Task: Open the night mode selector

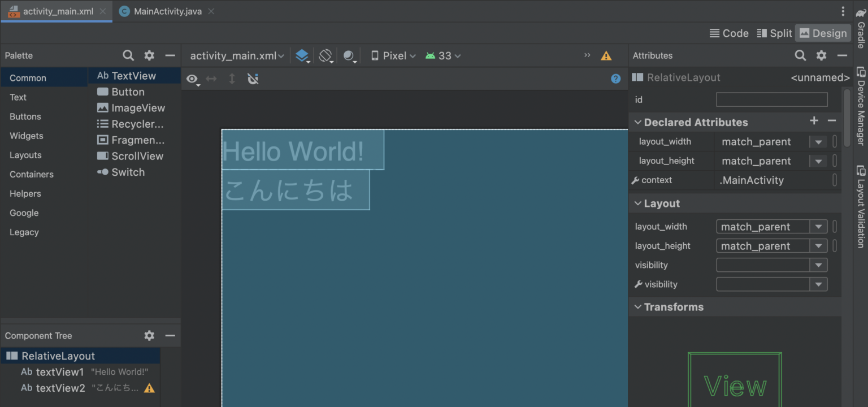Action: (x=350, y=55)
